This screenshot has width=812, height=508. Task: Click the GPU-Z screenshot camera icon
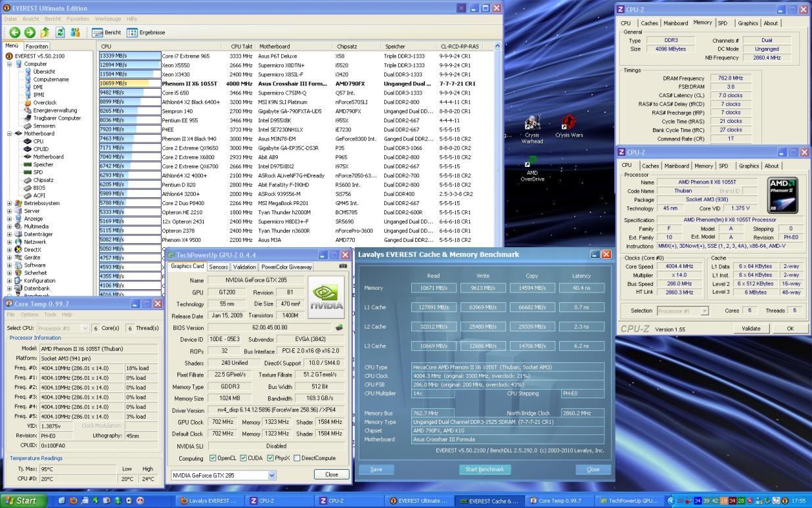(x=343, y=266)
